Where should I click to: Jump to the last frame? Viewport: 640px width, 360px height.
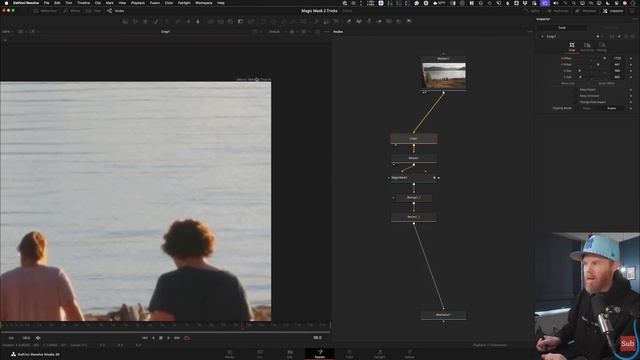[x=177, y=338]
